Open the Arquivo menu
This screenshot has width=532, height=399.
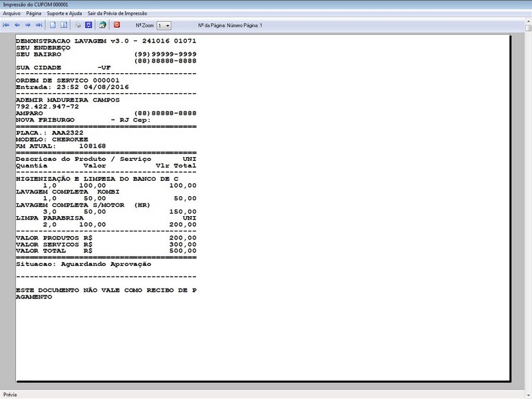tap(11, 13)
